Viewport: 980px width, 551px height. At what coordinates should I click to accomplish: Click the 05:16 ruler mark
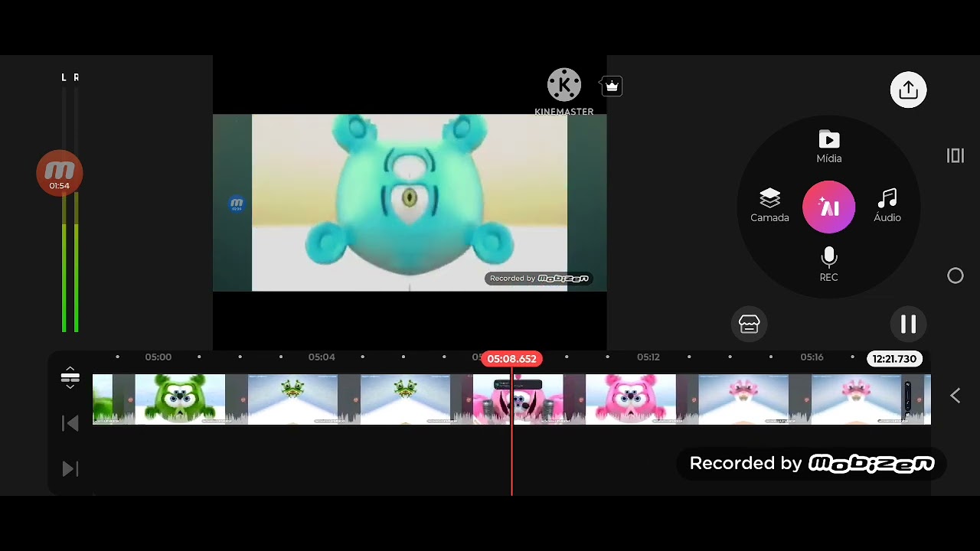[812, 357]
